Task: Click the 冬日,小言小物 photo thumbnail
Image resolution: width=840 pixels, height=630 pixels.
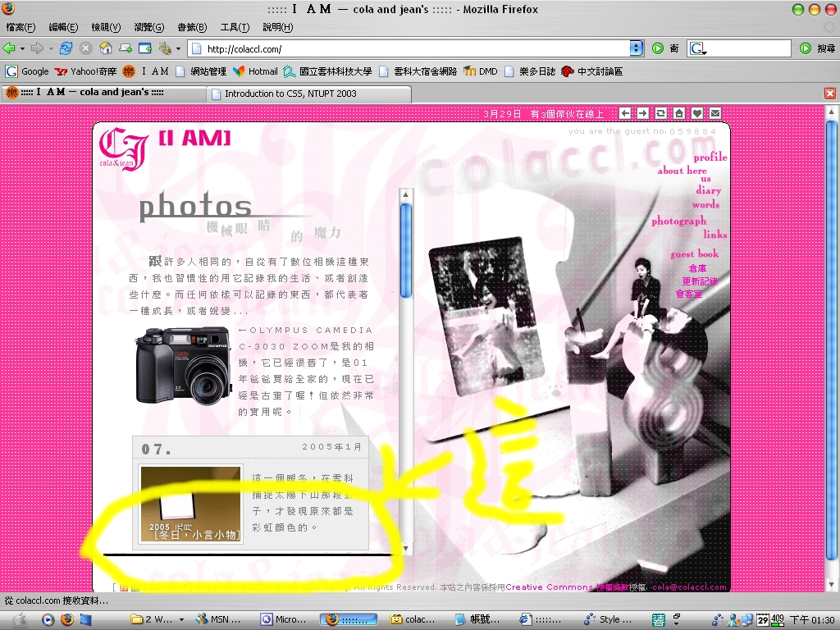Action: pos(190,504)
